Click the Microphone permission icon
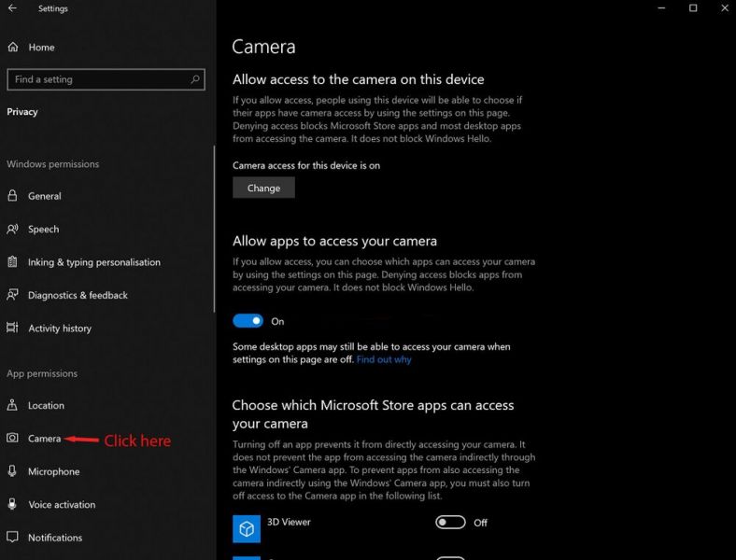 [x=12, y=472]
